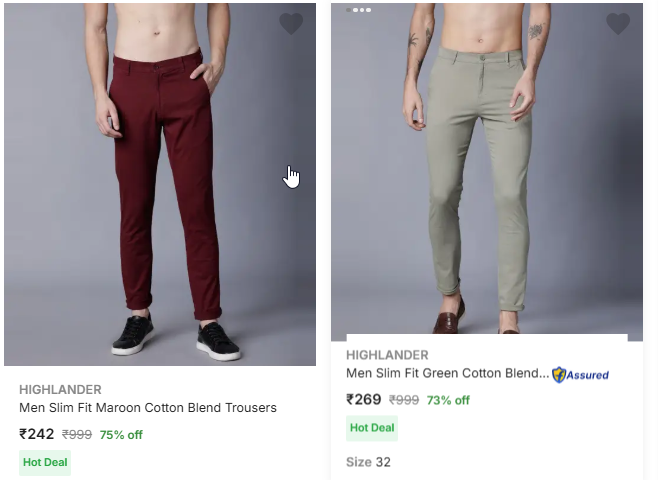The image size is (665, 480).
Task: Click the ₹269 price
Action: [364, 400]
